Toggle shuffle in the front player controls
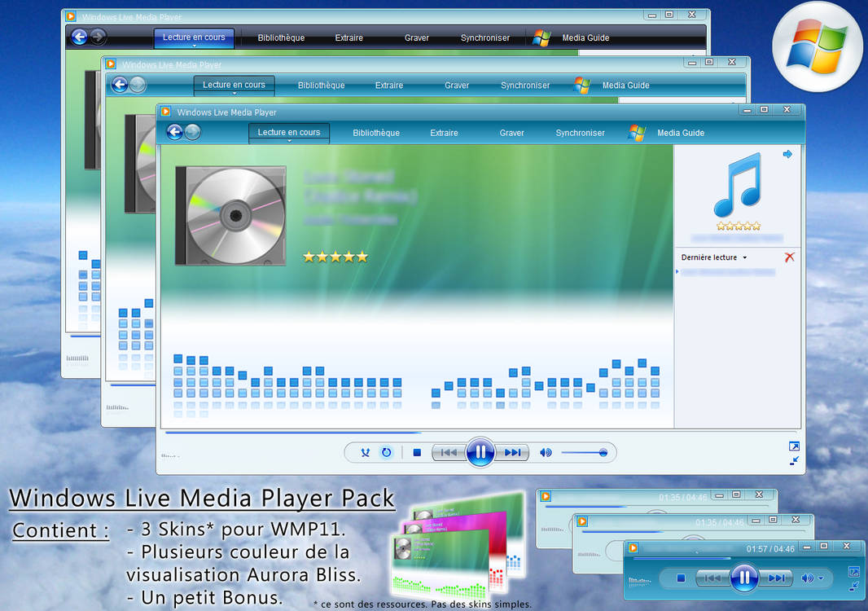The width and height of the screenshot is (868, 611). click(x=365, y=453)
